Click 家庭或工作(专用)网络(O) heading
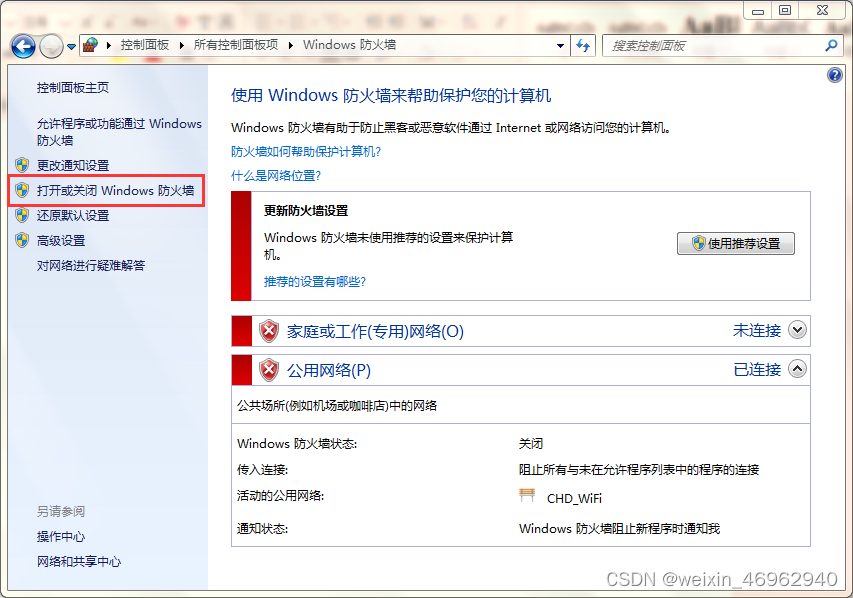This screenshot has width=853, height=598. [x=375, y=331]
